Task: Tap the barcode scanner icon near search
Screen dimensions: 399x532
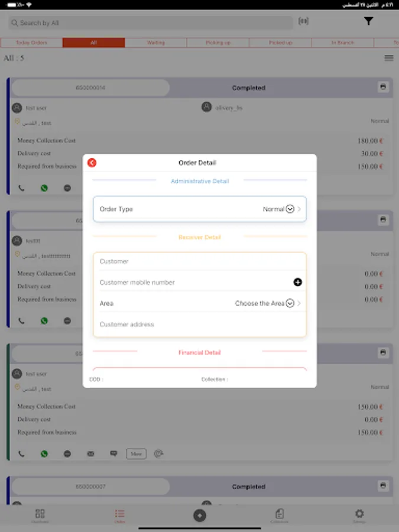Action: 303,21
